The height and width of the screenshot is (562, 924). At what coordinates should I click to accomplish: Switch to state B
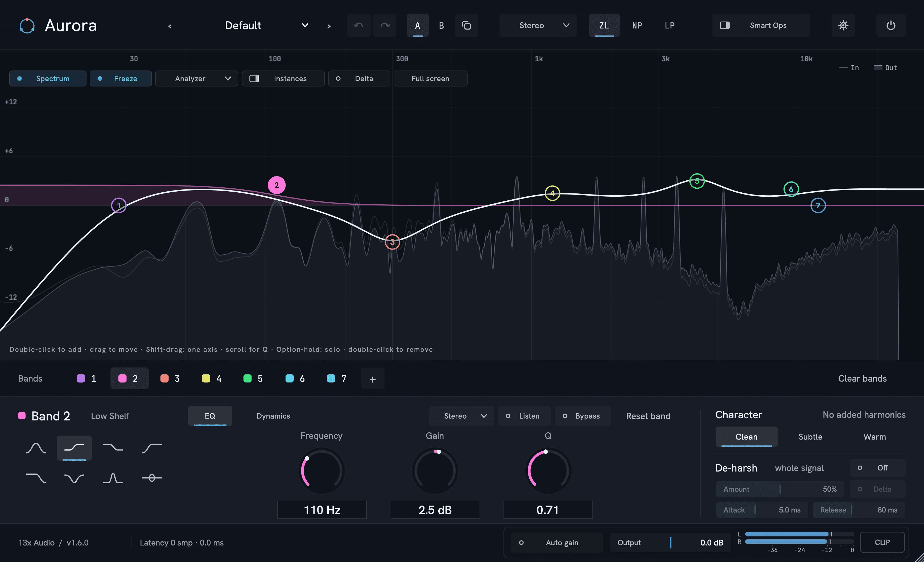pyautogui.click(x=441, y=26)
